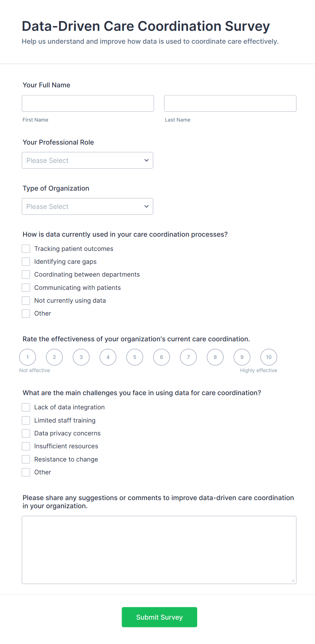Select Communicating with patients checkbox
315x644 pixels.
pos(26,288)
